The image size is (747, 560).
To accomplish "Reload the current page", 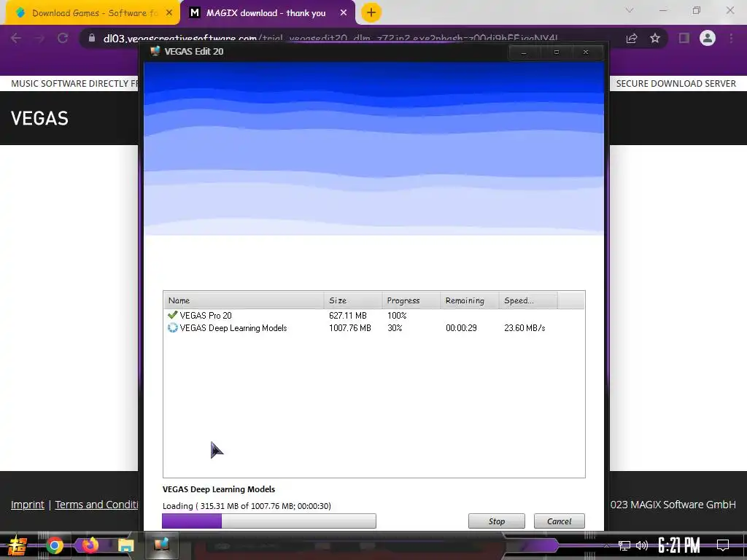I will [x=63, y=38].
